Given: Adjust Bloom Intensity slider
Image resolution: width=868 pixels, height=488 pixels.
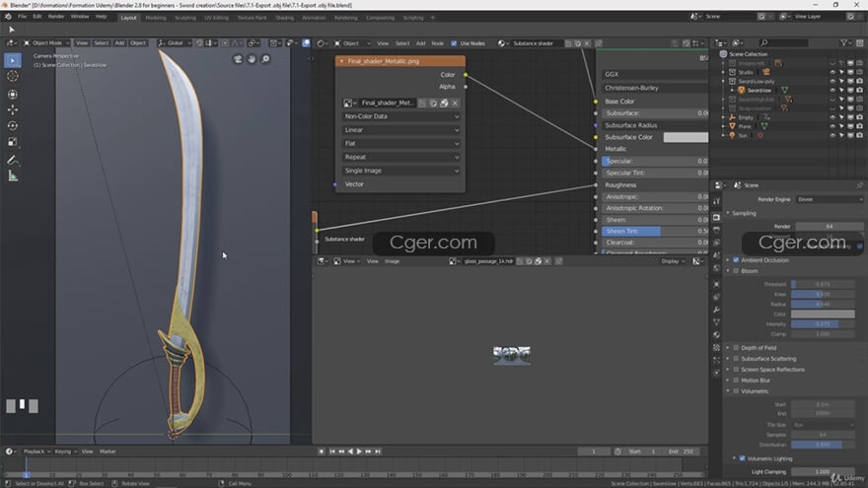Looking at the screenshot, I should click(822, 324).
